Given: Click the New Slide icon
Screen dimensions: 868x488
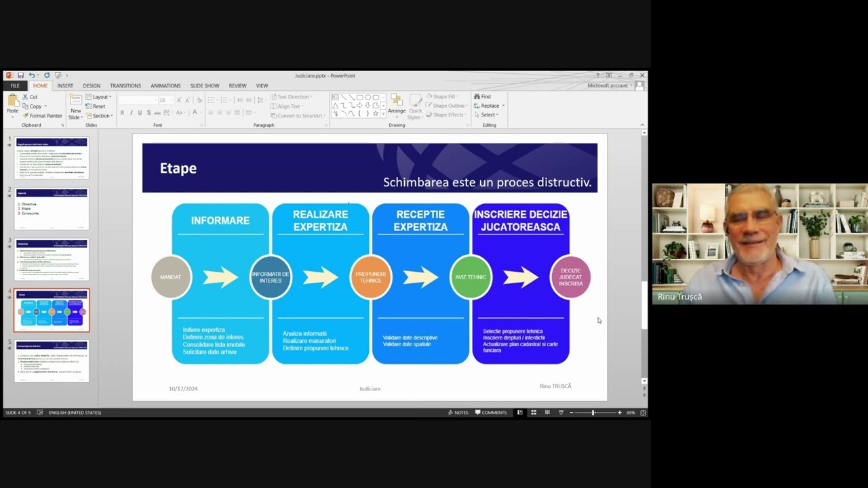Looking at the screenshot, I should pos(75,100).
